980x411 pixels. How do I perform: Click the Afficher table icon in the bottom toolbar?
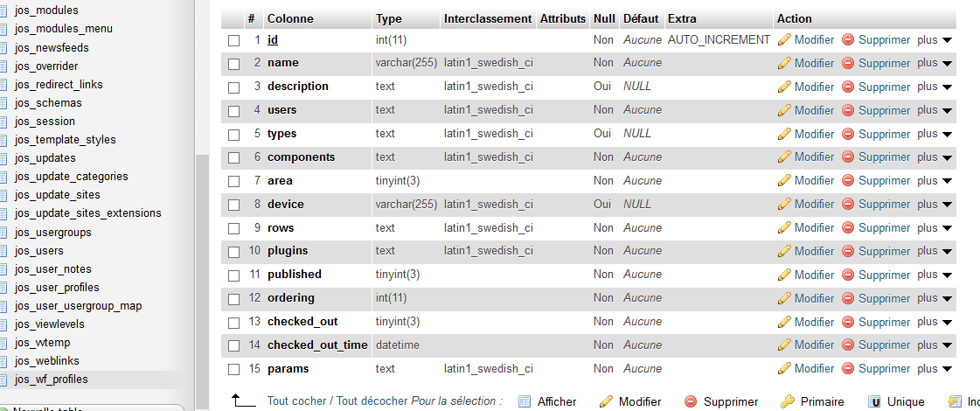(x=525, y=401)
